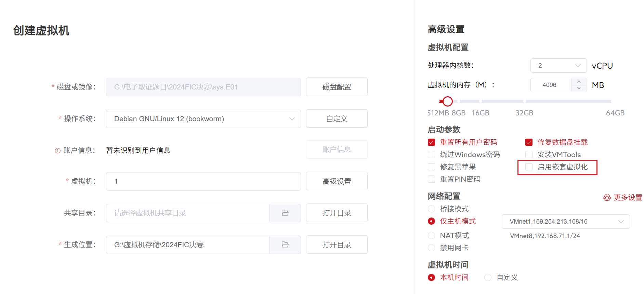Screen dimensions: 644x294
Task: Click memory decrease arrow
Action: pyautogui.click(x=579, y=88)
